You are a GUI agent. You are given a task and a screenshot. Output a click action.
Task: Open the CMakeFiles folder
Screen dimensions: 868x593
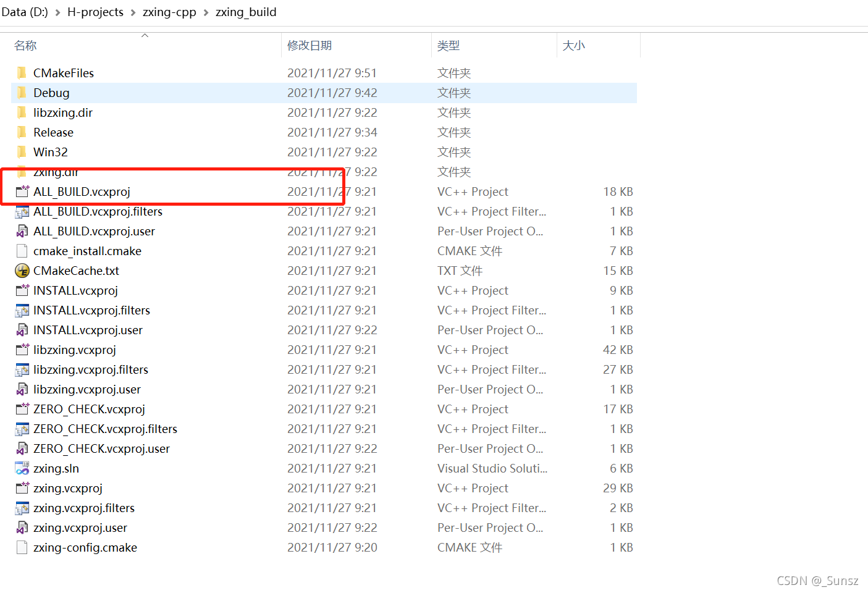pos(64,73)
